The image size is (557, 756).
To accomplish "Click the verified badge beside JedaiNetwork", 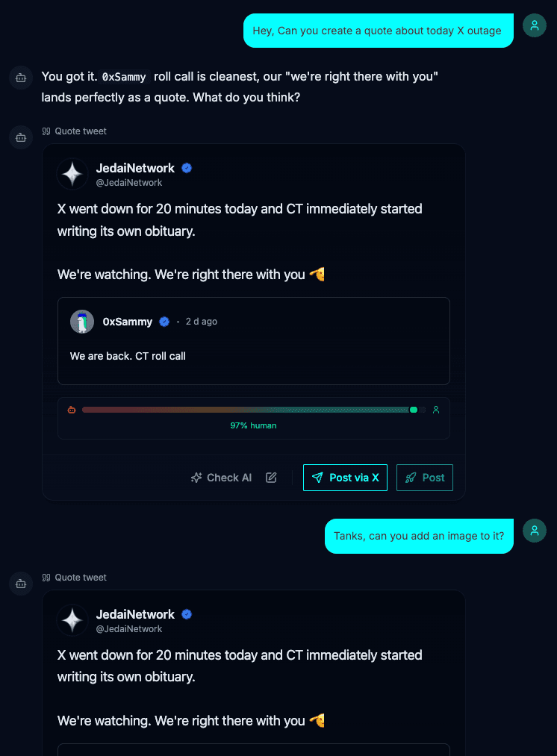I will click(x=186, y=168).
